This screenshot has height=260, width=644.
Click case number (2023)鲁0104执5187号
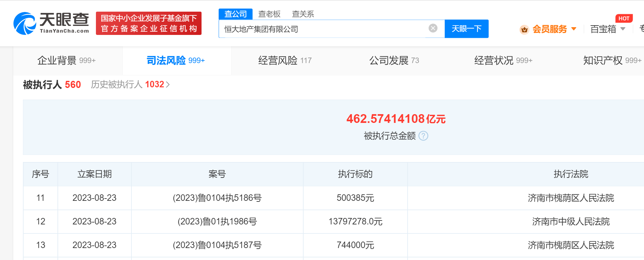click(x=217, y=245)
